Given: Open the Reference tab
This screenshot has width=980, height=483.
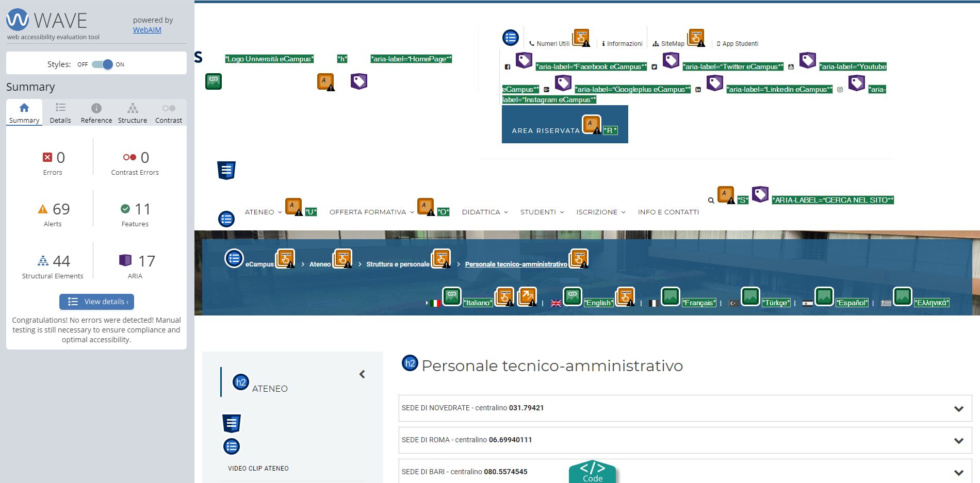Looking at the screenshot, I should coord(96,113).
